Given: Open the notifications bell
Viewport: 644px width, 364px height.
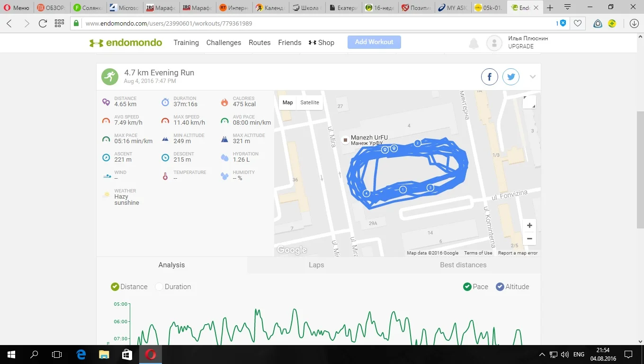Looking at the screenshot, I should point(474,44).
